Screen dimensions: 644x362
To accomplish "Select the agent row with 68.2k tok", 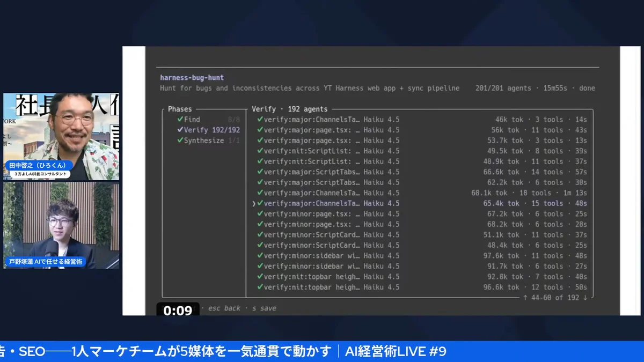I will click(x=422, y=225).
